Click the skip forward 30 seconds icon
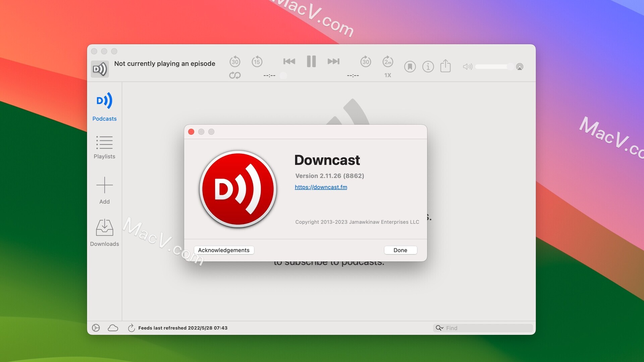644x362 pixels. [x=366, y=61]
